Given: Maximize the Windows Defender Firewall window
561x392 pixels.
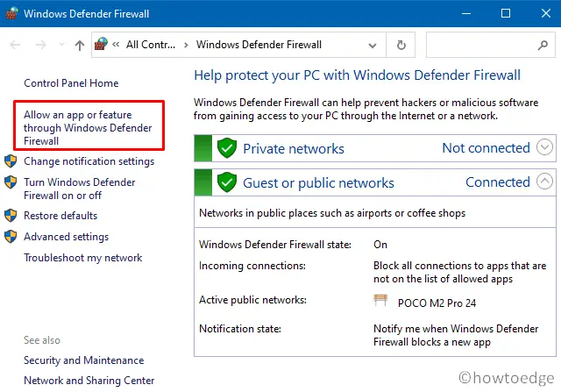Looking at the screenshot, I should [506, 14].
